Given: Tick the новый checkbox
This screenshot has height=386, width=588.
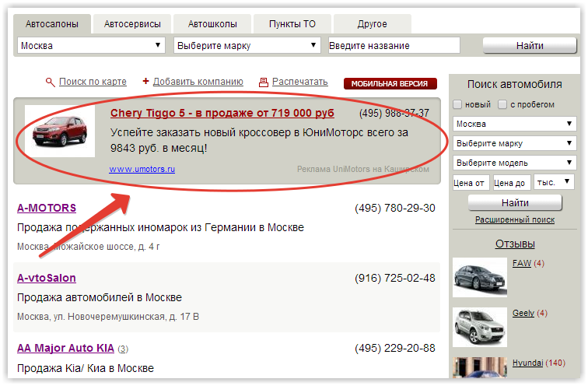Looking at the screenshot, I should [457, 104].
